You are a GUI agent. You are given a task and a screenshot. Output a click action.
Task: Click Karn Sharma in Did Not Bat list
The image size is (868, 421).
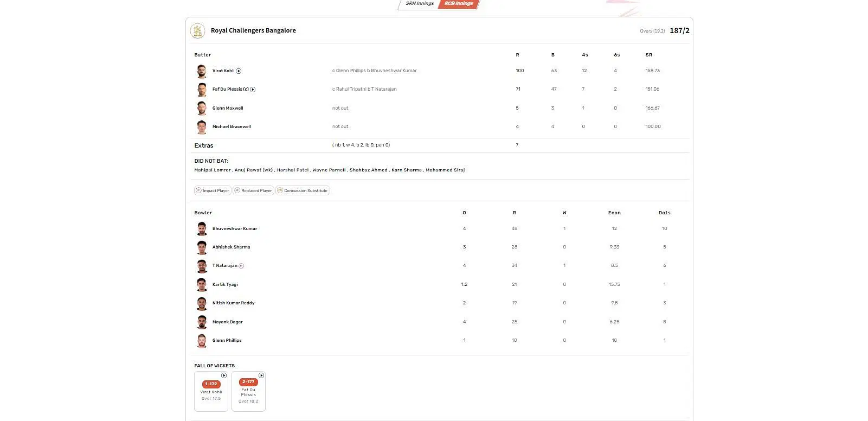[x=407, y=170]
